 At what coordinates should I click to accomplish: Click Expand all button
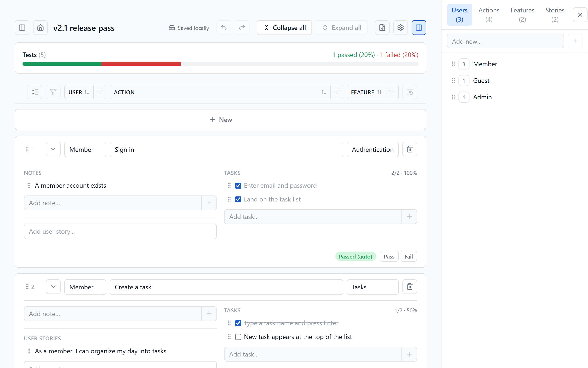point(341,28)
